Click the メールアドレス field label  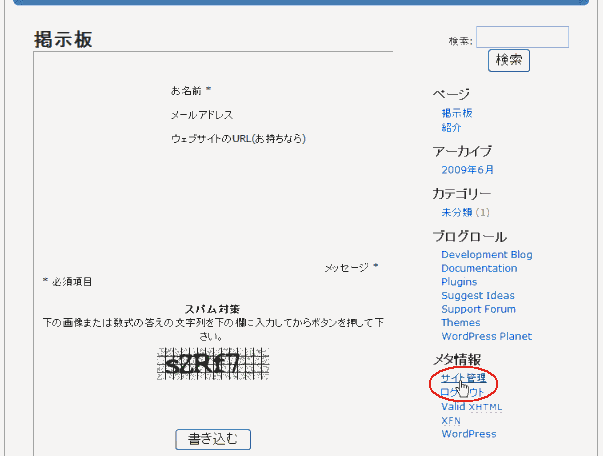202,115
